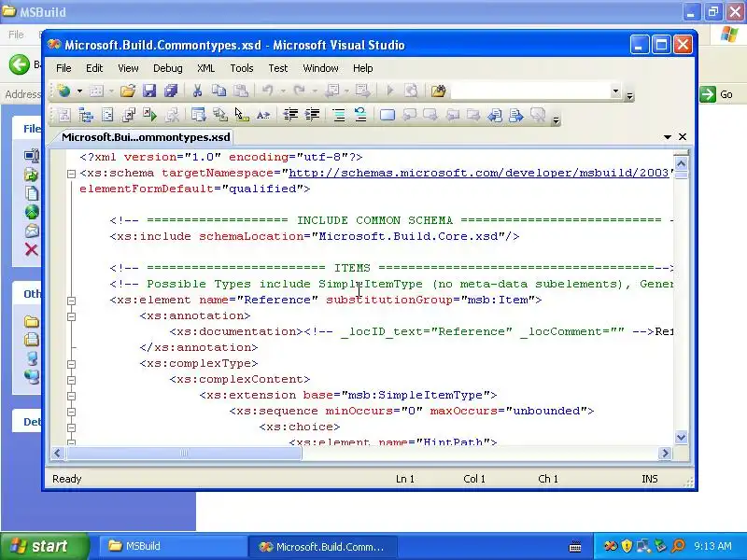Click the Microsoft.Build.Comm... taskbar button

click(x=322, y=547)
